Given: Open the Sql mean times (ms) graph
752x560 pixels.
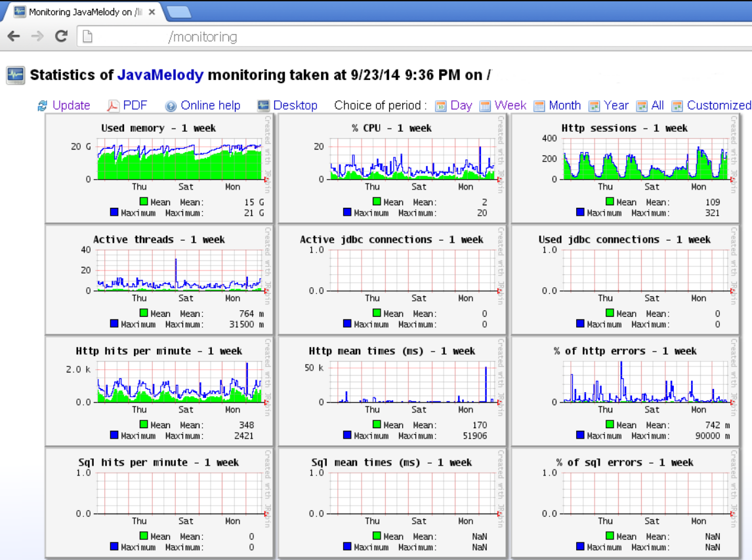Looking at the screenshot, I should pyautogui.click(x=392, y=503).
